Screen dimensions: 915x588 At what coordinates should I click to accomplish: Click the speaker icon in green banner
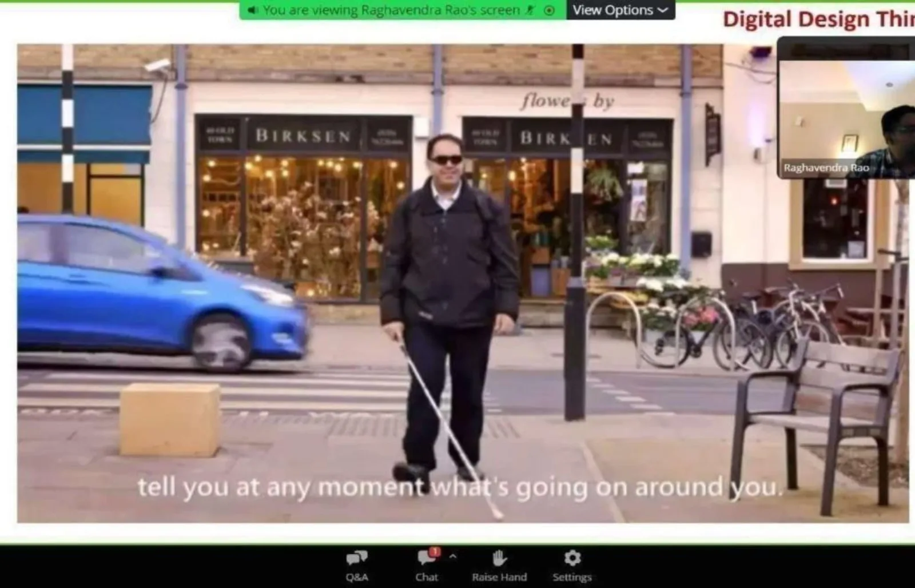[x=253, y=10]
